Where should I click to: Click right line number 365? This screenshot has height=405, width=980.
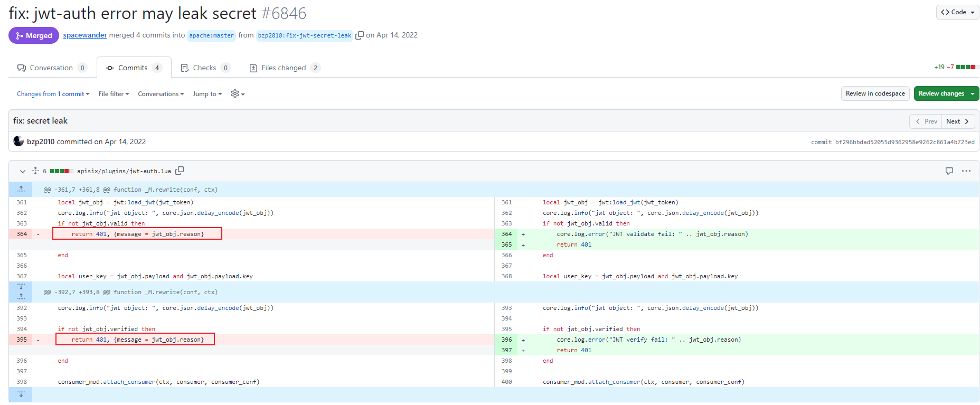pyautogui.click(x=507, y=244)
